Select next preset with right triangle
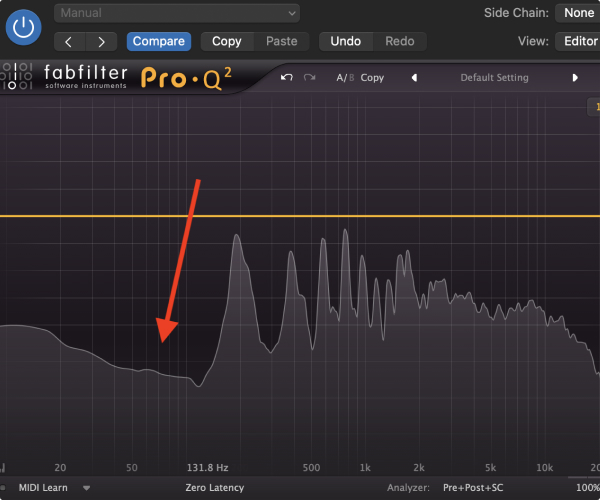This screenshot has height=500, width=600. click(x=575, y=78)
